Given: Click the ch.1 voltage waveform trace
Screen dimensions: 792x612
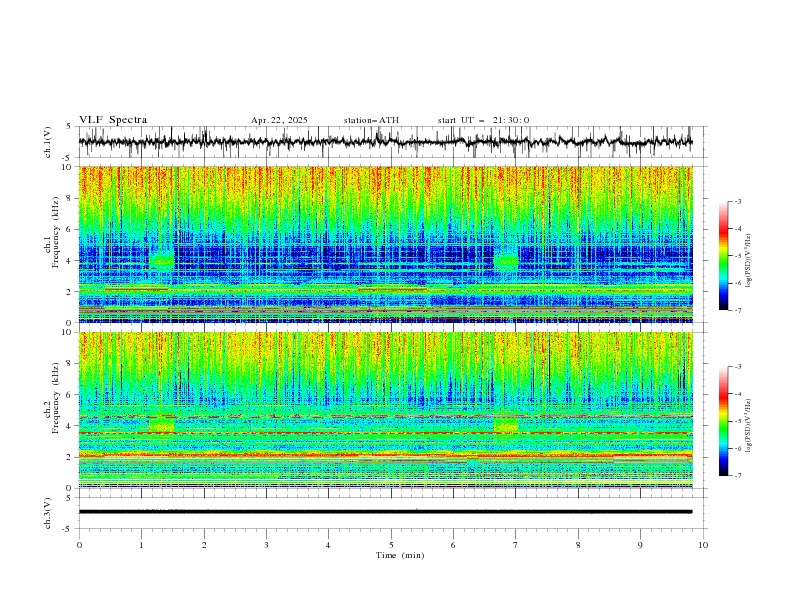Looking at the screenshot, I should (385, 142).
